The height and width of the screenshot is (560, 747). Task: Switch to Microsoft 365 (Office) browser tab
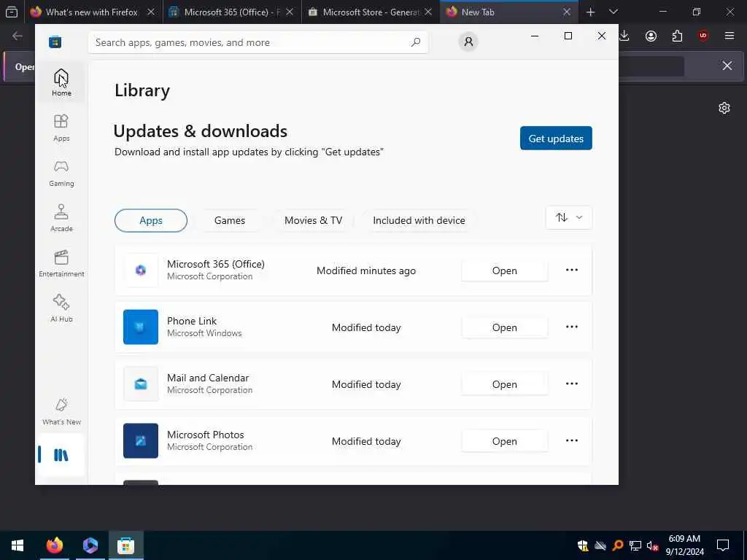pos(232,12)
